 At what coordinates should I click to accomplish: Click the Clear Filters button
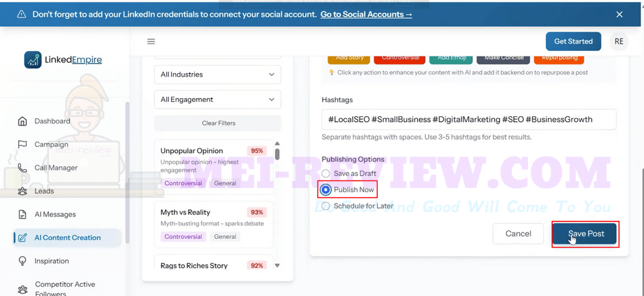coord(217,123)
